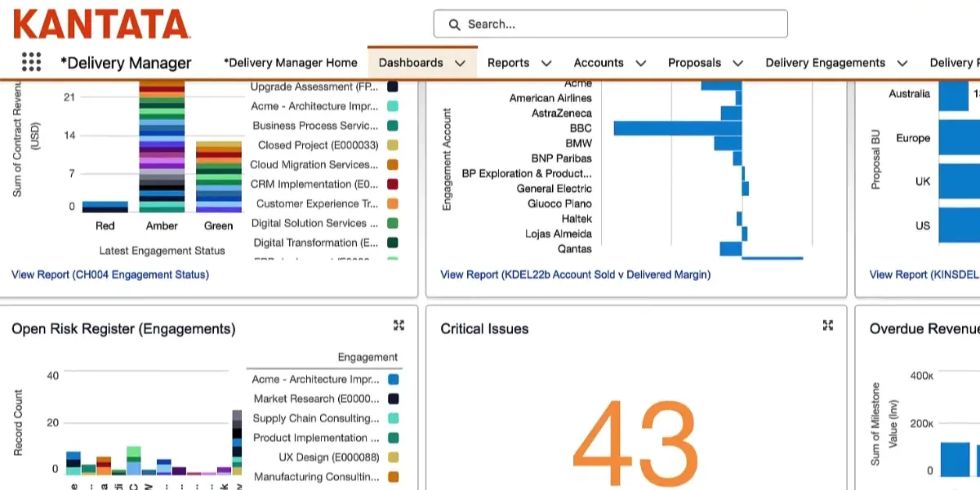Go to Delivery Manager Home tab

click(x=291, y=62)
